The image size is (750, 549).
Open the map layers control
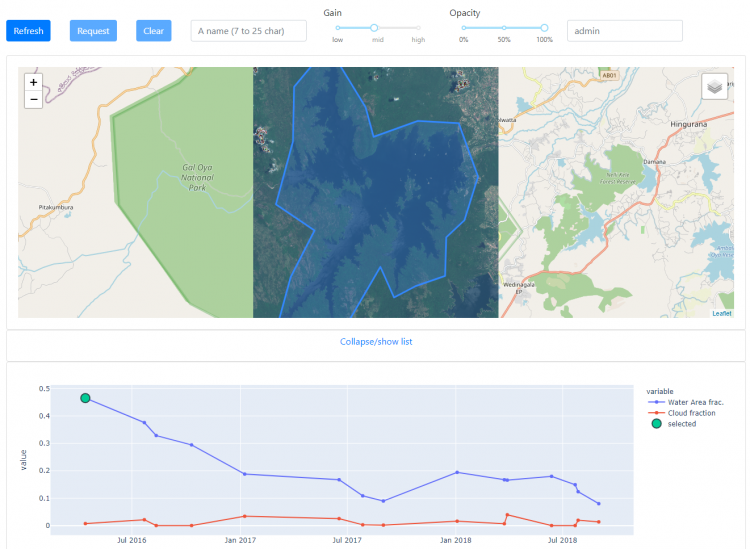click(715, 87)
